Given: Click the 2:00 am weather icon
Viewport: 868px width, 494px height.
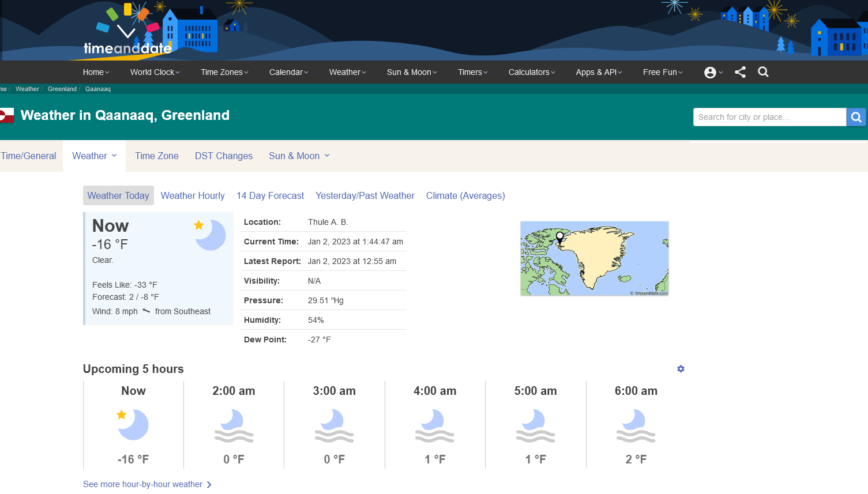Looking at the screenshot, I should (234, 425).
